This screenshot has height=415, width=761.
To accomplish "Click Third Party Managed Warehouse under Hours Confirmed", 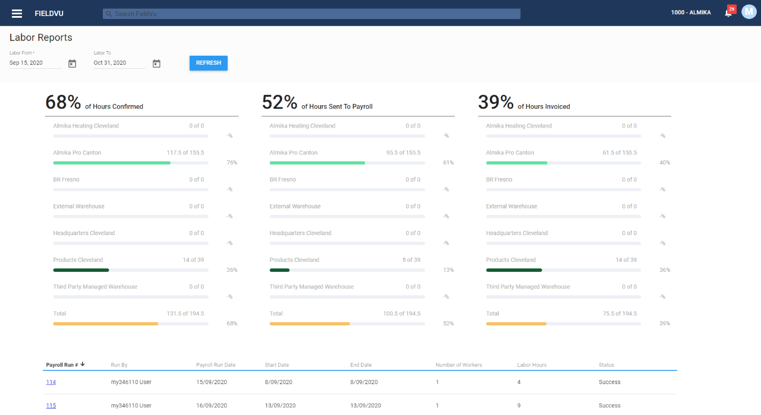I will click(x=95, y=287).
